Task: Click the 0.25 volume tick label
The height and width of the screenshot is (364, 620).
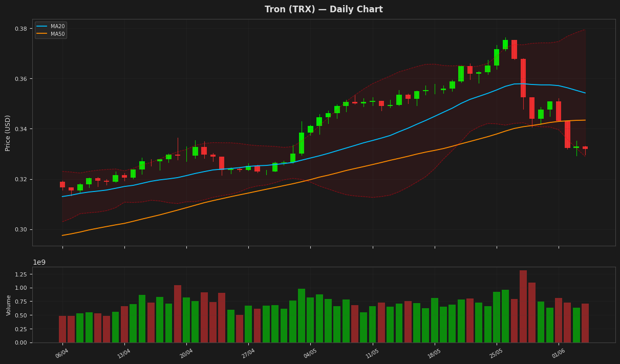Action: tap(20, 329)
